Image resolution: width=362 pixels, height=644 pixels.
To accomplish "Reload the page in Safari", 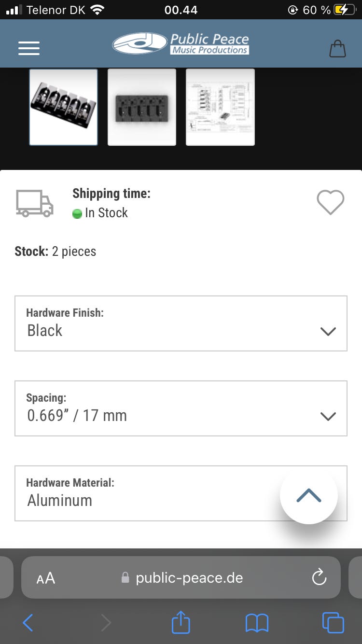I will click(x=319, y=577).
